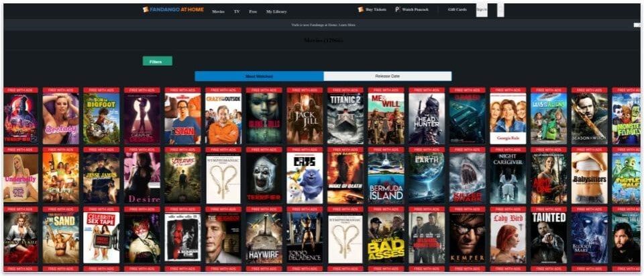
Task: Click the Sign In button
Action: [x=482, y=10]
